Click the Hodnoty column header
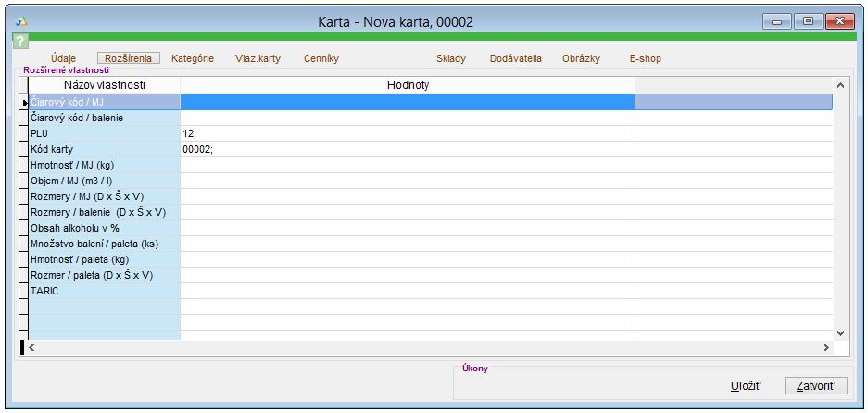The width and height of the screenshot is (868, 413). 407,85
